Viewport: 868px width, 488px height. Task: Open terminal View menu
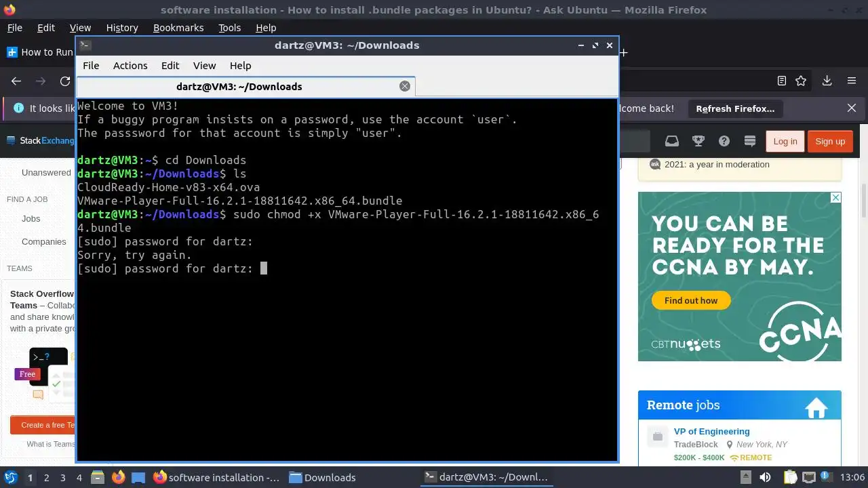(204, 66)
